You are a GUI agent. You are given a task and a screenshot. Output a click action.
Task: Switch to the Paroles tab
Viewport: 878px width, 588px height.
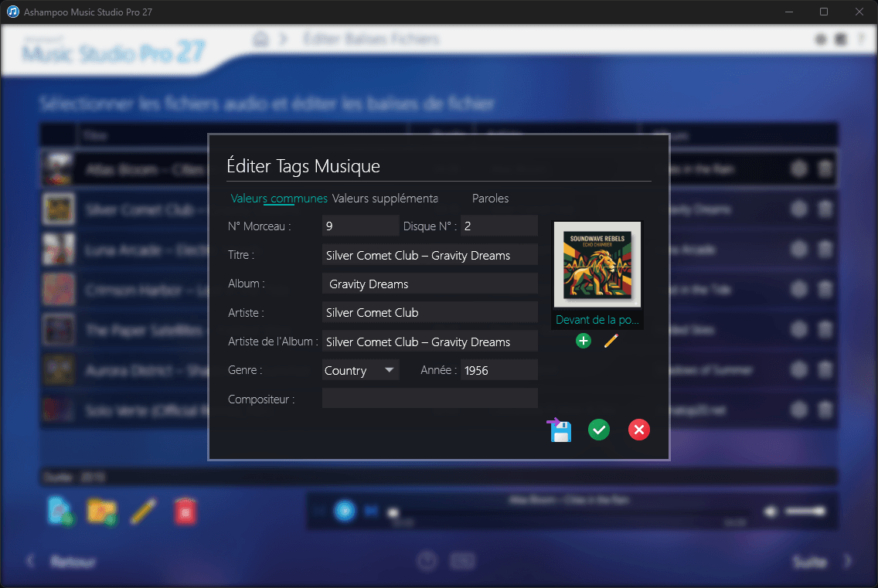491,199
